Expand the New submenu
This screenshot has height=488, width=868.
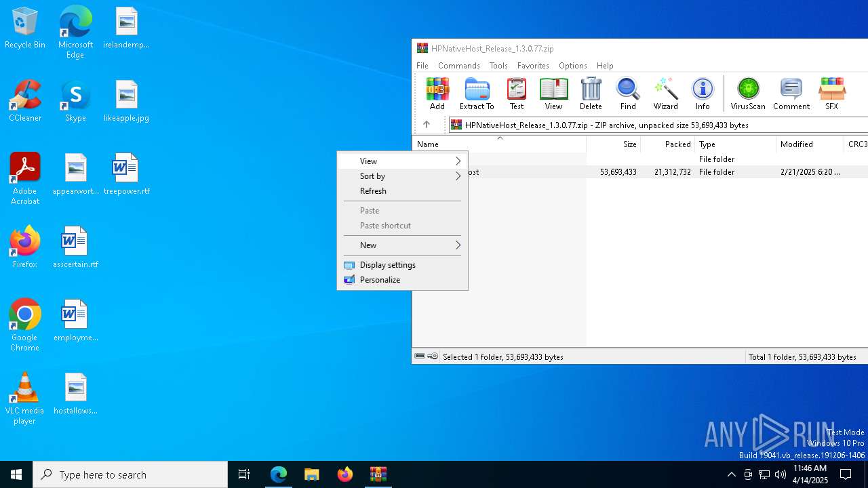coord(402,245)
